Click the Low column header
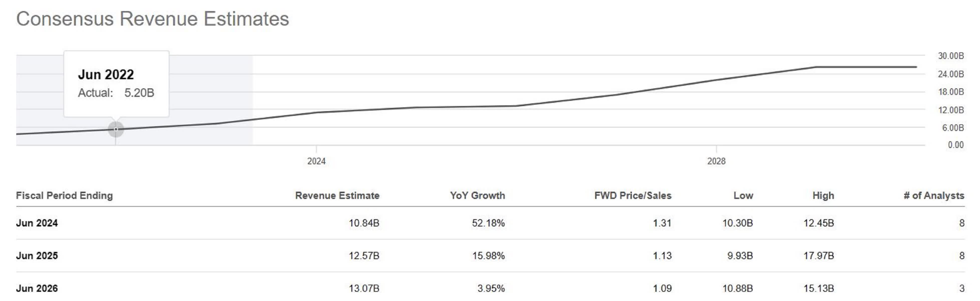This screenshot has width=980, height=301. (743, 195)
